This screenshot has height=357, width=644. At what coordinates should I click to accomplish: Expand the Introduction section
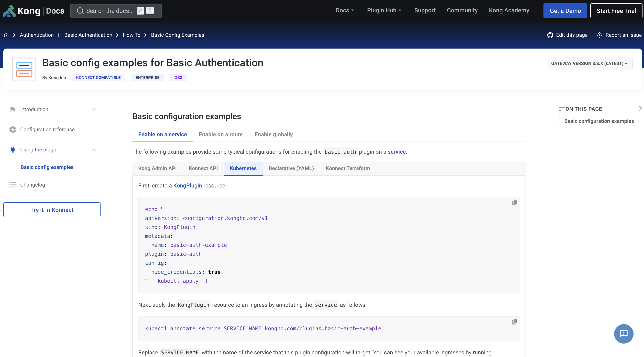click(x=94, y=109)
